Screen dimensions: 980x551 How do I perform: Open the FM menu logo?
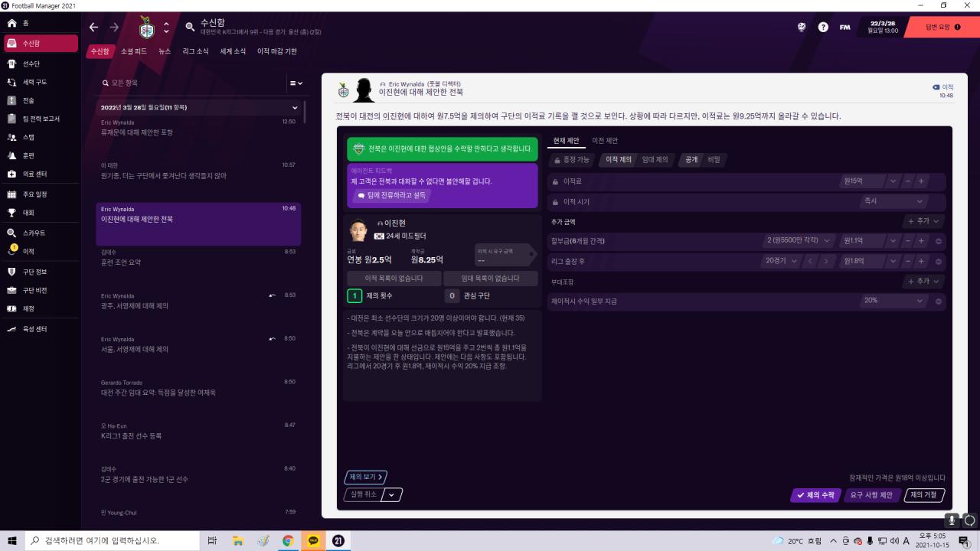[844, 27]
